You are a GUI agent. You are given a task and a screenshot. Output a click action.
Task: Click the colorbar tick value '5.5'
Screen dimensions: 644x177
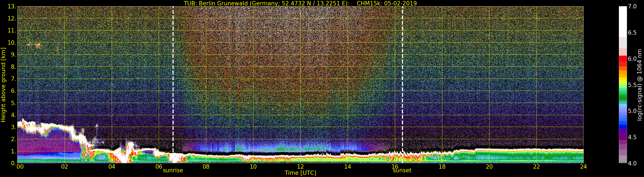tap(632, 85)
